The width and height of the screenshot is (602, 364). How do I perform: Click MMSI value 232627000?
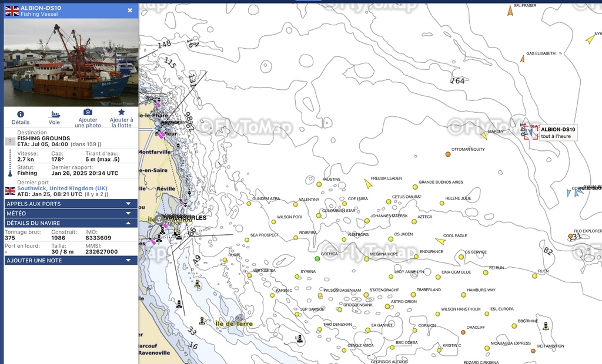pos(101,252)
